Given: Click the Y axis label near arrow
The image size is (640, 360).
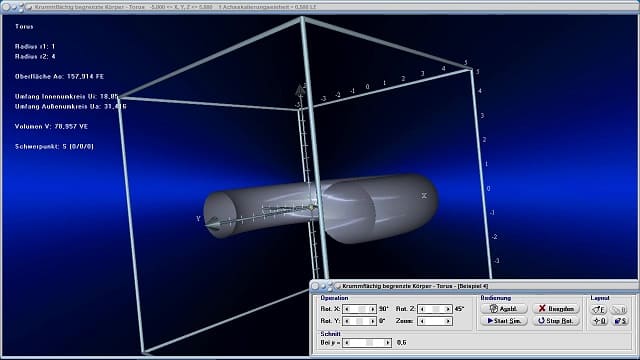Looking at the screenshot, I should (x=198, y=219).
